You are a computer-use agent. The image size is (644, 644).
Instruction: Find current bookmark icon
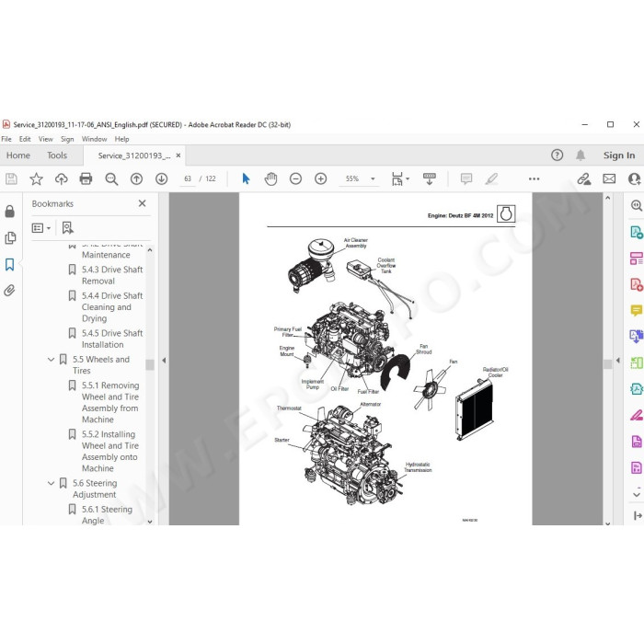pos(68,227)
